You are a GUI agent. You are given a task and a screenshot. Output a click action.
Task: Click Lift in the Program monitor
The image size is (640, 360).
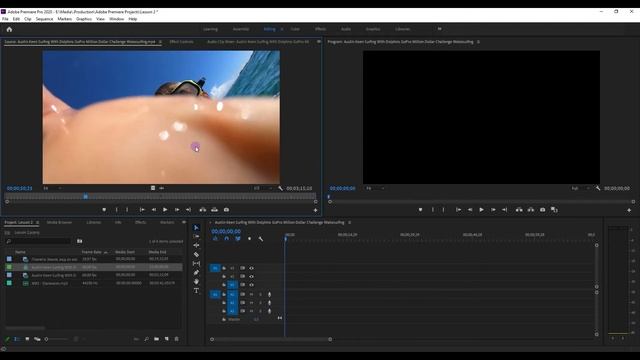click(519, 210)
